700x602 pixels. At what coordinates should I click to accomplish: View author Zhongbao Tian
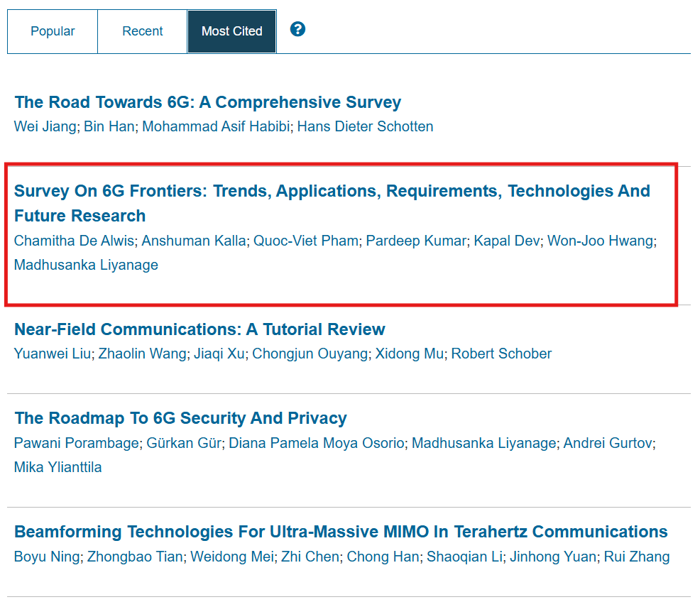click(135, 557)
